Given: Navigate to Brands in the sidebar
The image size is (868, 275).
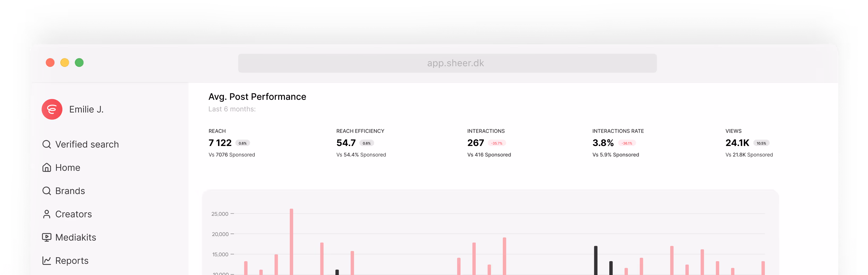Looking at the screenshot, I should pos(70,191).
